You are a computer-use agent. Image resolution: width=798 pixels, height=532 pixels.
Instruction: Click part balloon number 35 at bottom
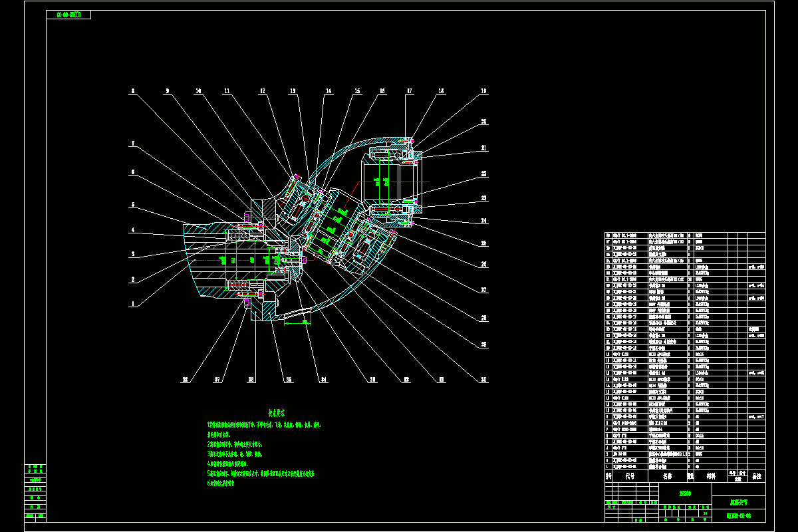click(289, 380)
